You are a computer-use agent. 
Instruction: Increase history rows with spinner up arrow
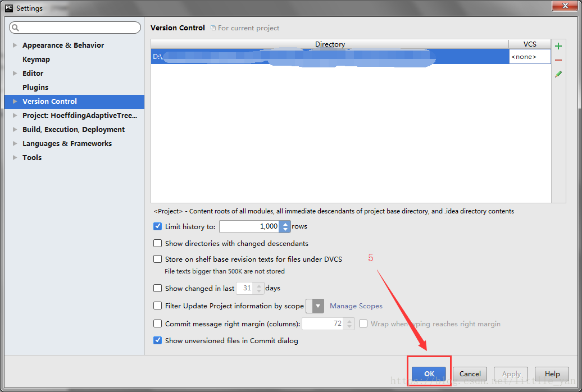click(x=285, y=224)
